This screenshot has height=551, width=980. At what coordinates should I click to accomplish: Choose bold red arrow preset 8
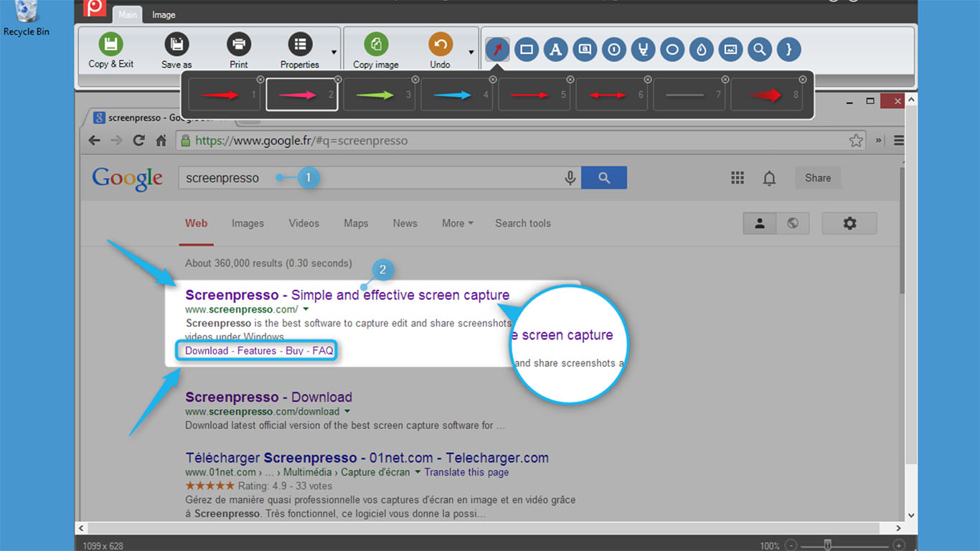(x=767, y=94)
